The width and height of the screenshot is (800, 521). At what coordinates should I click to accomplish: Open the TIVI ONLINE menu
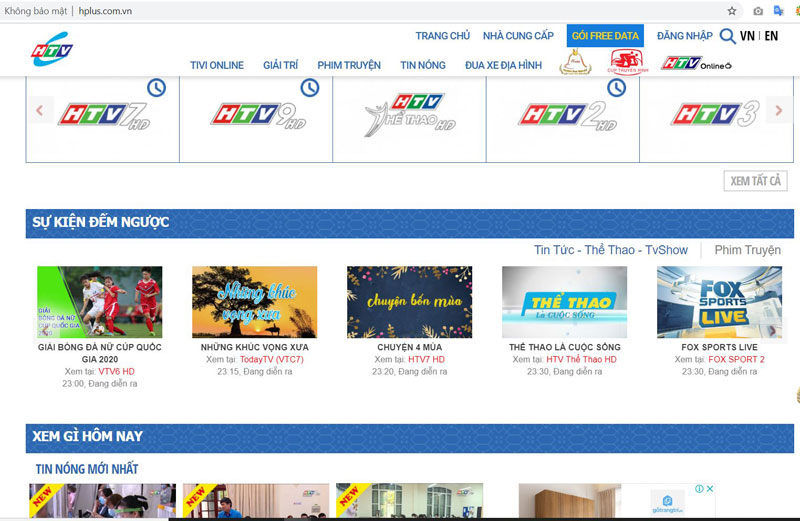pos(217,65)
